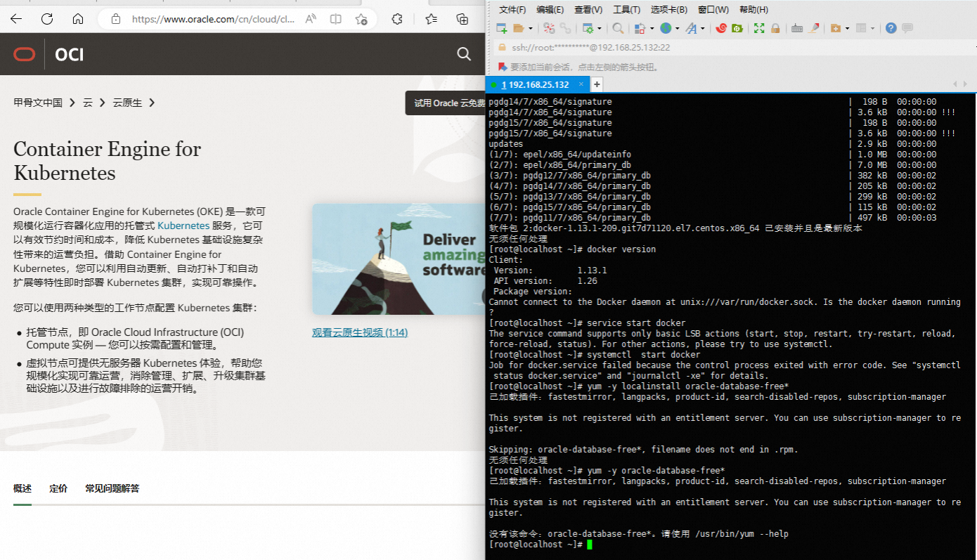Expand the encoding globe dropdown arrow
977x560 pixels.
(678, 28)
